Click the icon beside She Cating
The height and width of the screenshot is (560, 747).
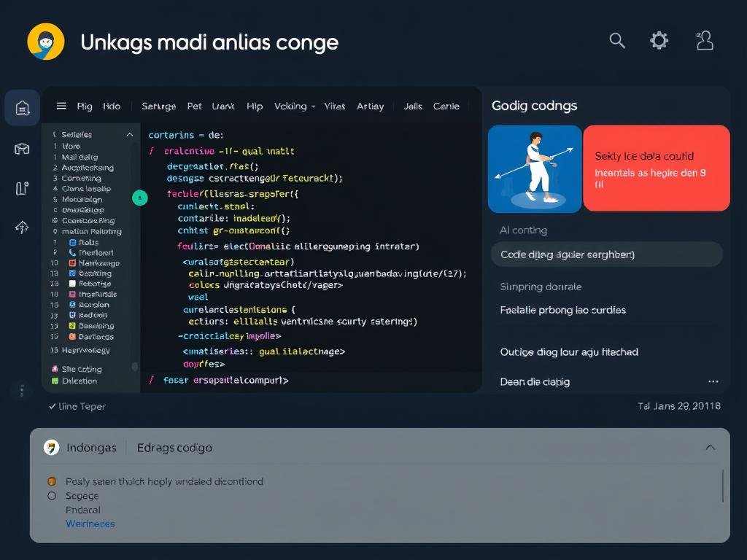pyautogui.click(x=55, y=369)
